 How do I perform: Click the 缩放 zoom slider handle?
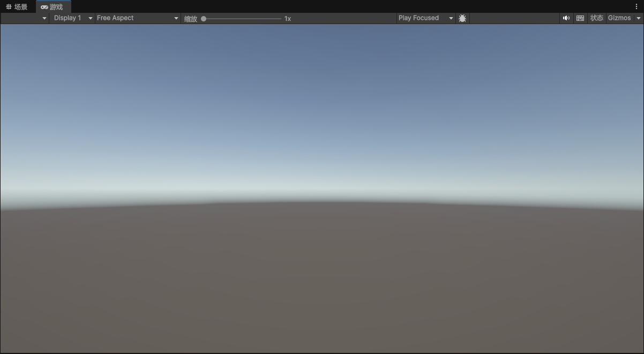[204, 19]
